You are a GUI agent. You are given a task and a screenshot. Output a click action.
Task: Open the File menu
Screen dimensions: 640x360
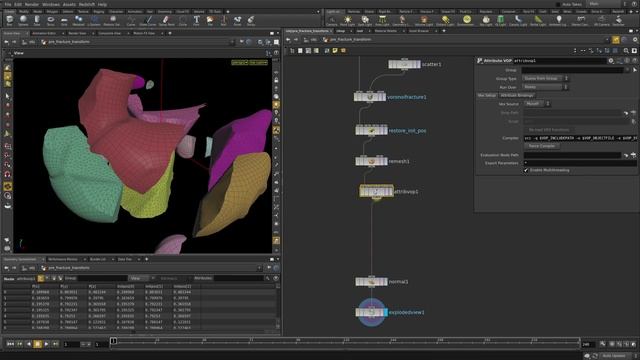click(x=8, y=4)
